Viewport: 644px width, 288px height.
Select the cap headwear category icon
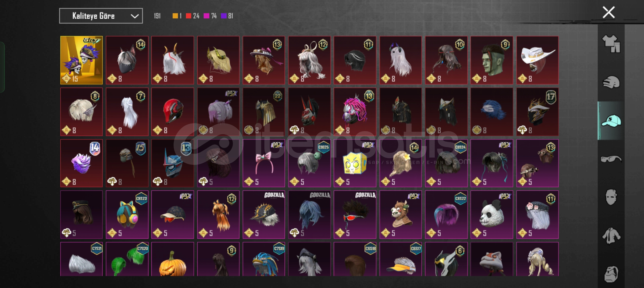[x=611, y=121]
